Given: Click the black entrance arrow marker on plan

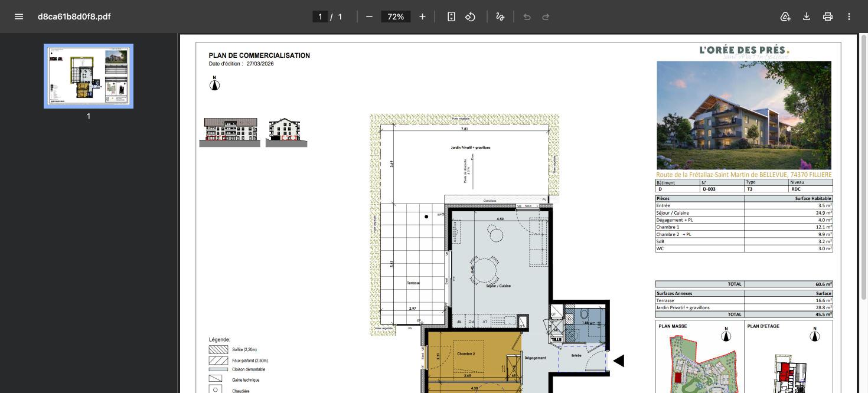Looking at the screenshot, I should 618,361.
